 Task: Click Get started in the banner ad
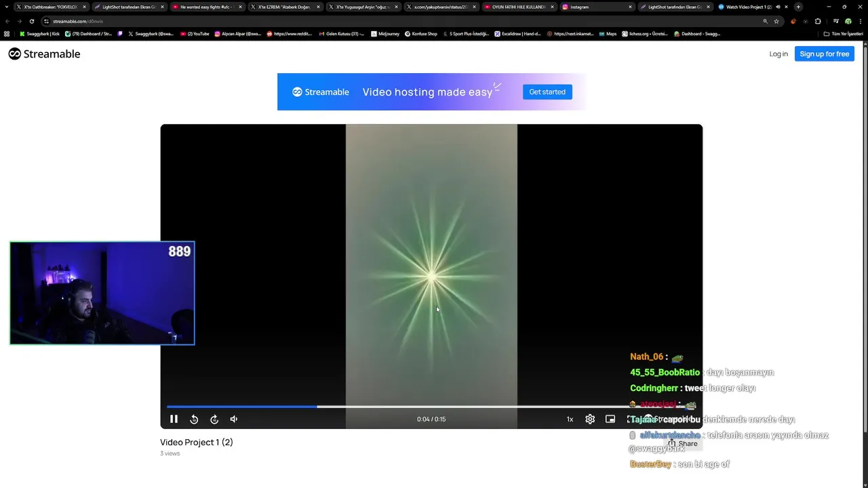547,91
